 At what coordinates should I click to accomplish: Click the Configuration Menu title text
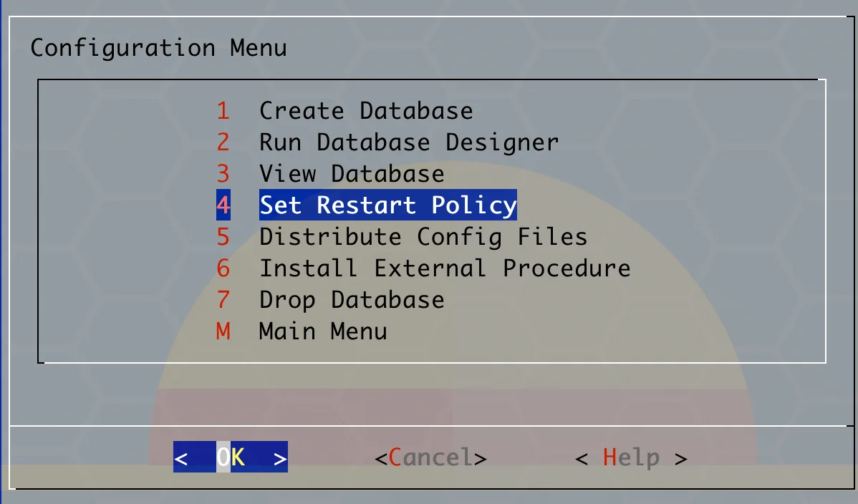pos(159,48)
